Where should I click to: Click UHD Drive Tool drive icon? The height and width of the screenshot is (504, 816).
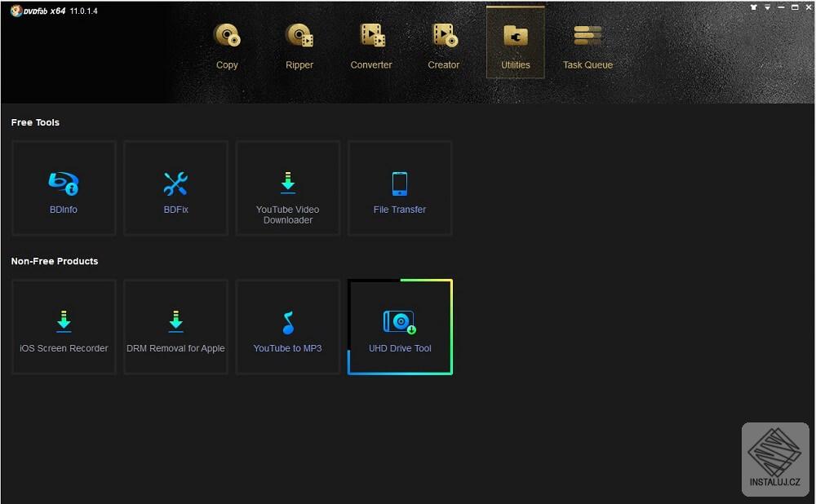pyautogui.click(x=400, y=322)
